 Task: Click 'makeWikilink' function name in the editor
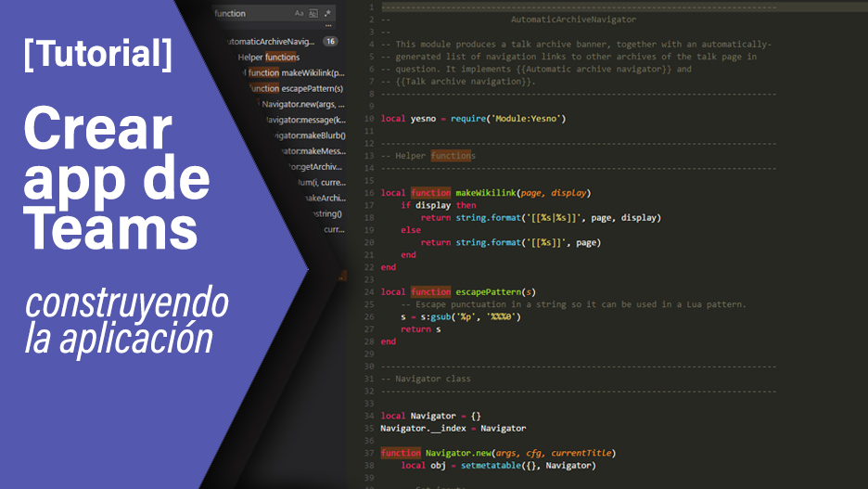[x=486, y=193]
